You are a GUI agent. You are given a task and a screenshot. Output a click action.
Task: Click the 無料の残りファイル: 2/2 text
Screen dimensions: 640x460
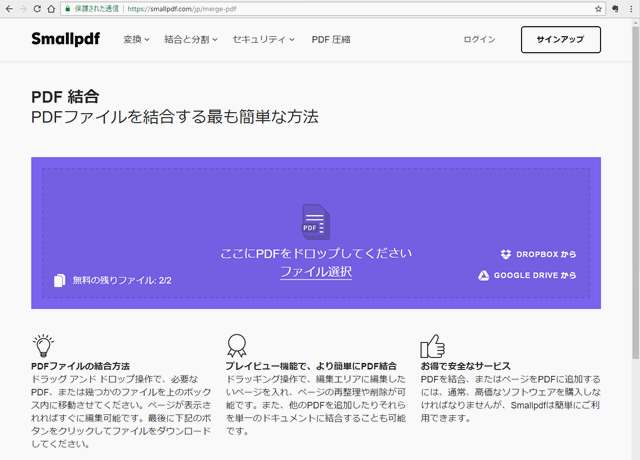(122, 280)
